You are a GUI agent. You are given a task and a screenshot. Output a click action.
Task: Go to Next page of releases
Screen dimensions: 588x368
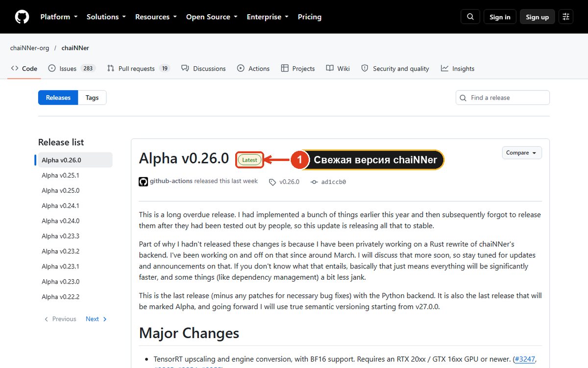(96, 319)
